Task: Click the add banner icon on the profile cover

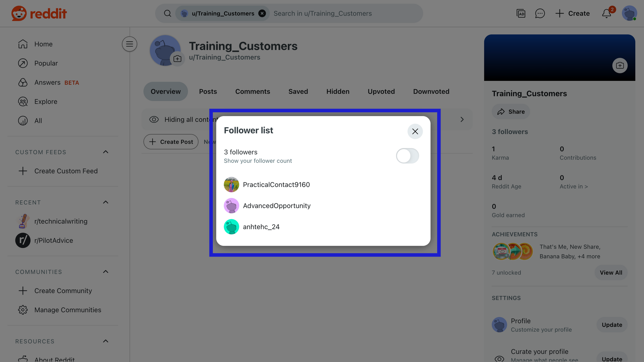Action: (620, 65)
